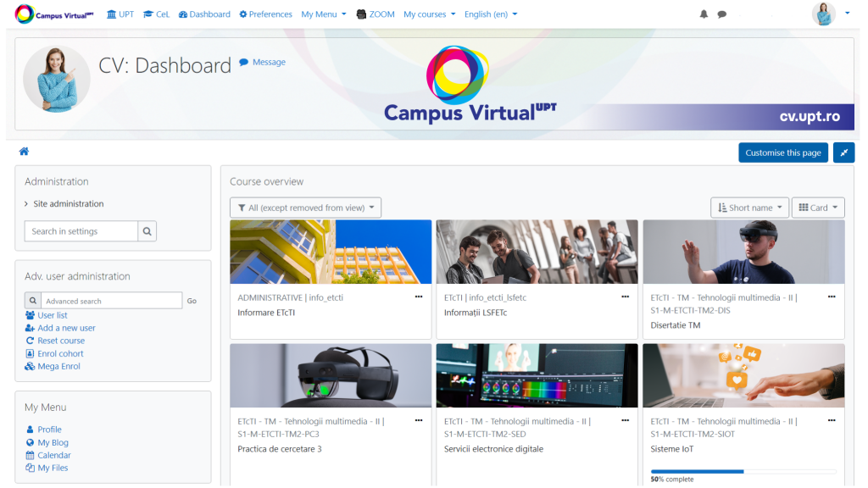This screenshot has height=488, width=868.
Task: Open Preferences in the top navigation
Action: coord(265,14)
